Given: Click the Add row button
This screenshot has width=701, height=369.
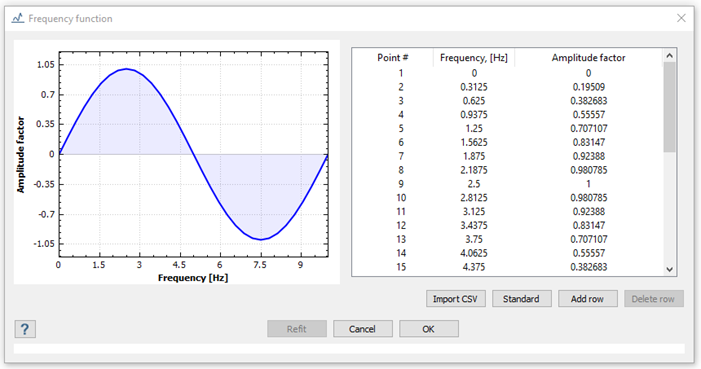Looking at the screenshot, I should pos(587,299).
